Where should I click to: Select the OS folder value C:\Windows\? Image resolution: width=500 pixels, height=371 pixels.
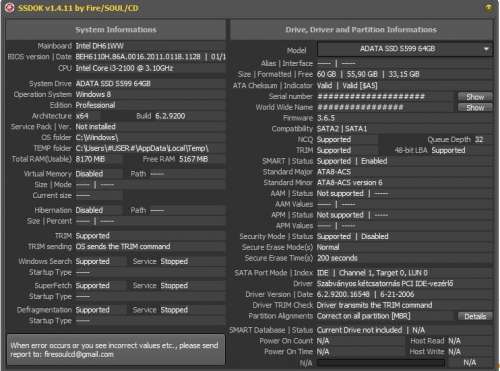coord(97,137)
